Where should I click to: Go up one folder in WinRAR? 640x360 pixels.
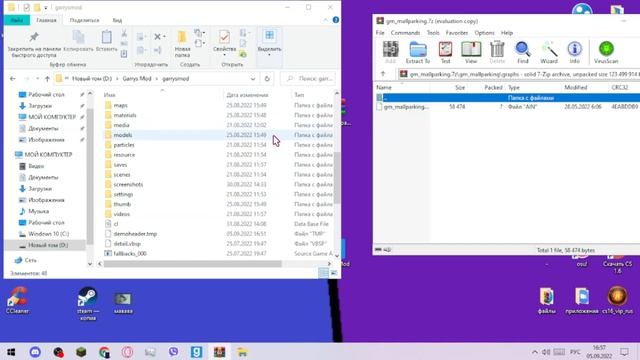[x=383, y=74]
